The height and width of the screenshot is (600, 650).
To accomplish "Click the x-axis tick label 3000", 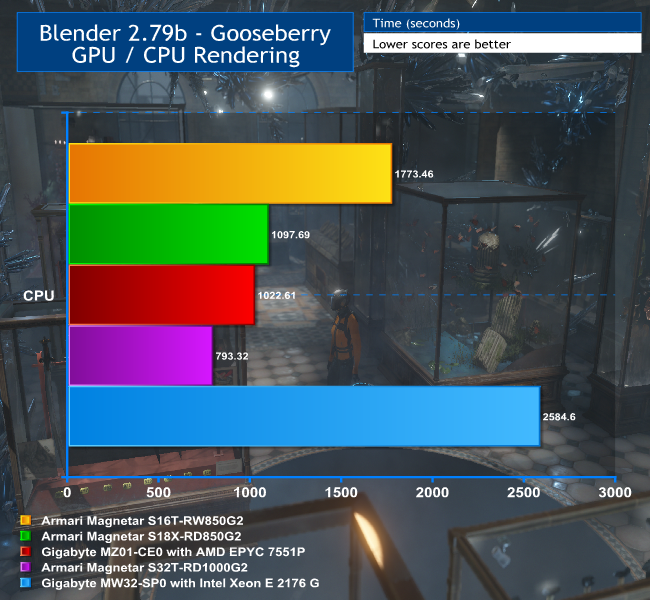I will [615, 493].
